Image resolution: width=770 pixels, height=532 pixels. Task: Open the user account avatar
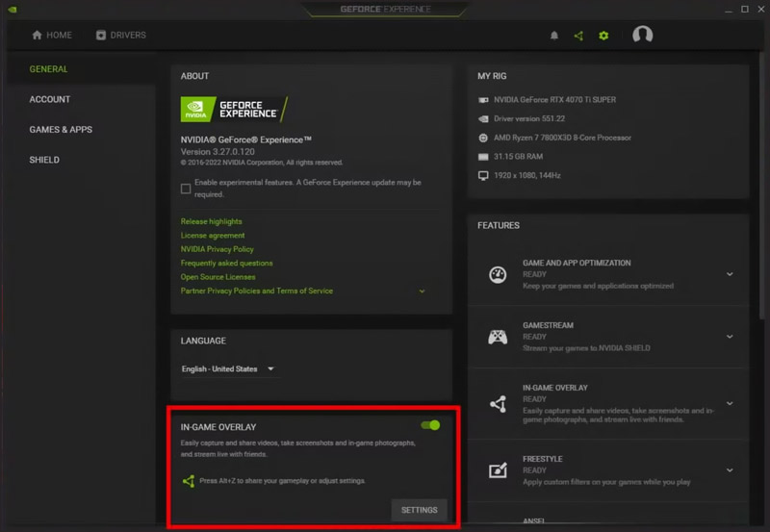click(x=642, y=35)
